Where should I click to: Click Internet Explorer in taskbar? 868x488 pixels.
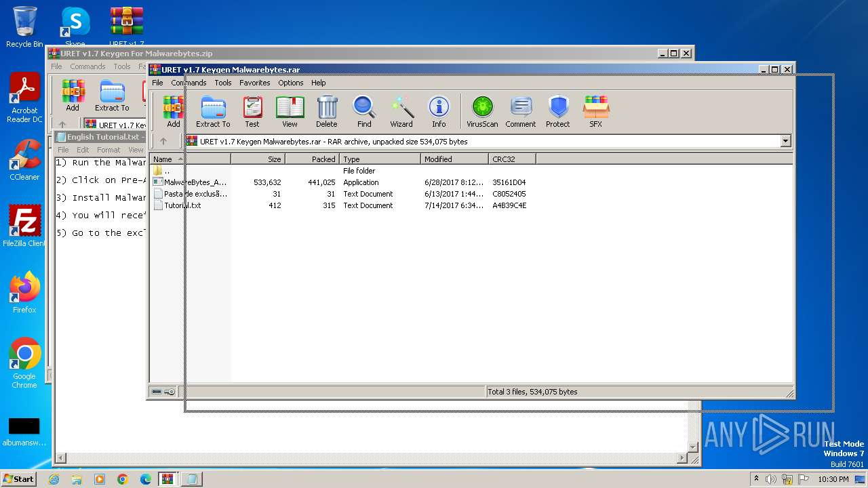click(54, 479)
